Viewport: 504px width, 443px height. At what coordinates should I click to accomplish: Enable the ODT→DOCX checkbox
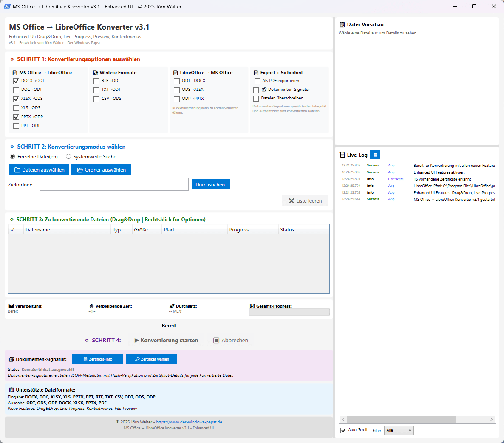(x=177, y=81)
